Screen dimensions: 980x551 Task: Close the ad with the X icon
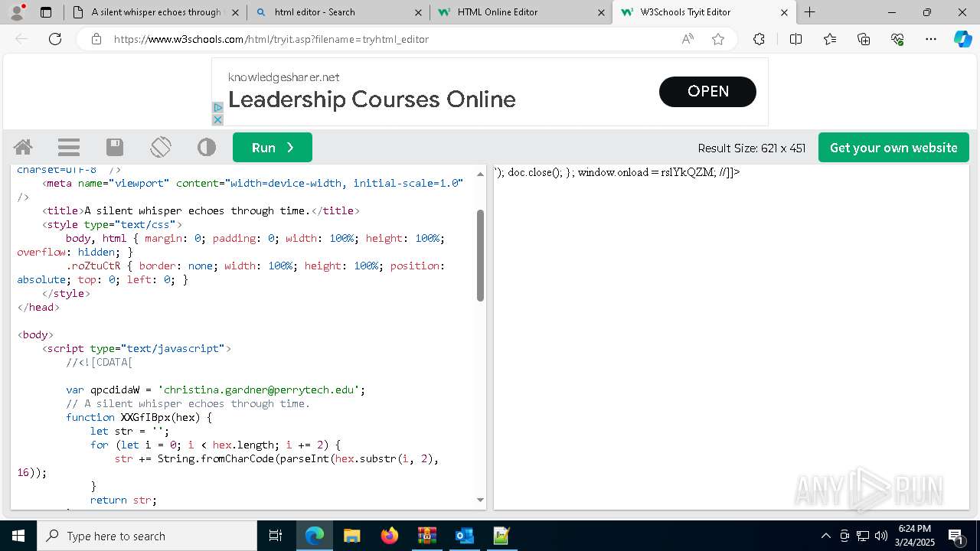[x=217, y=120]
